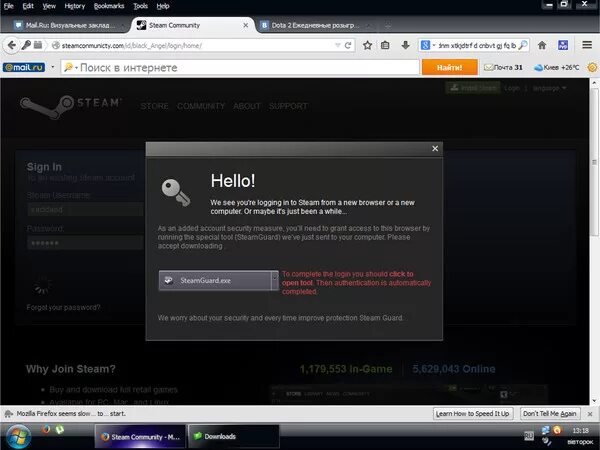The width and height of the screenshot is (600, 450).
Task: Bookmark this page with the star icon
Action: tap(367, 46)
